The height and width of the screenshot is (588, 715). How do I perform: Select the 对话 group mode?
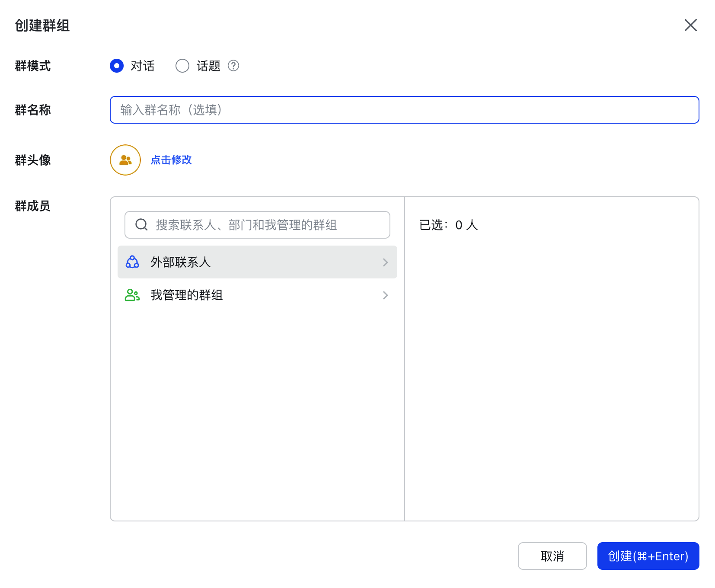coord(116,66)
